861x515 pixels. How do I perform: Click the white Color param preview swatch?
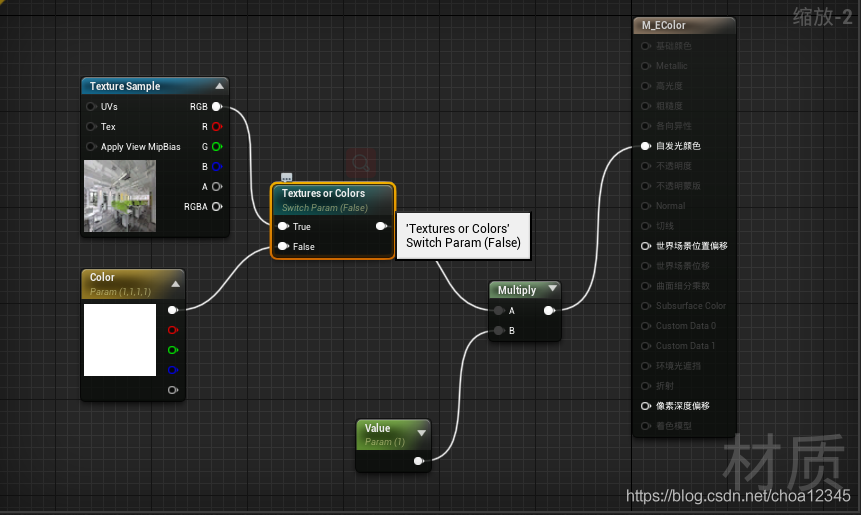pyautogui.click(x=120, y=340)
